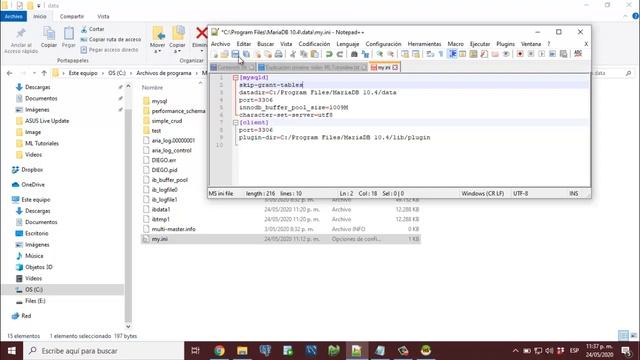Collapse the Explorer ribbon with the chevron
The image size is (640, 360).
click(625, 16)
